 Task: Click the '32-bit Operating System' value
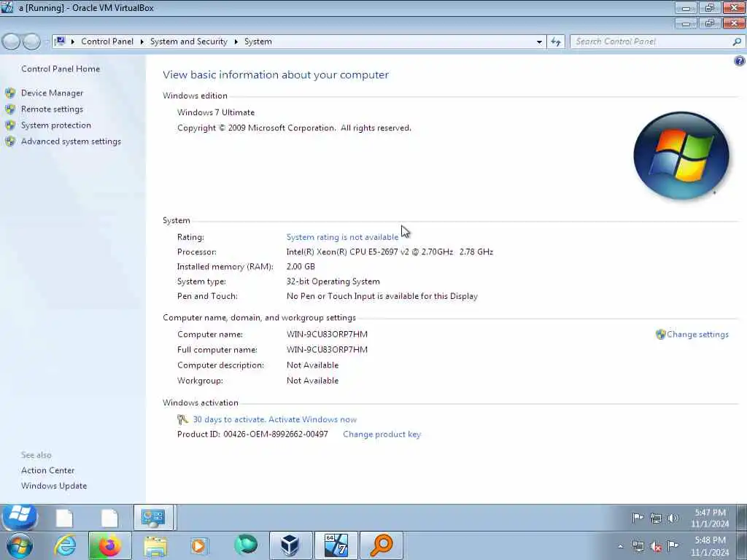333,281
